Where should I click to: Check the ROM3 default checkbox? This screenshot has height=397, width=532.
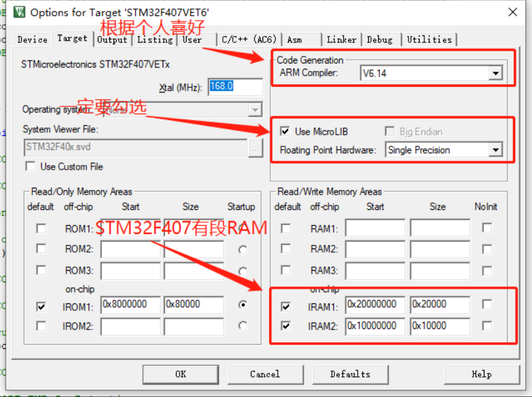41,270
